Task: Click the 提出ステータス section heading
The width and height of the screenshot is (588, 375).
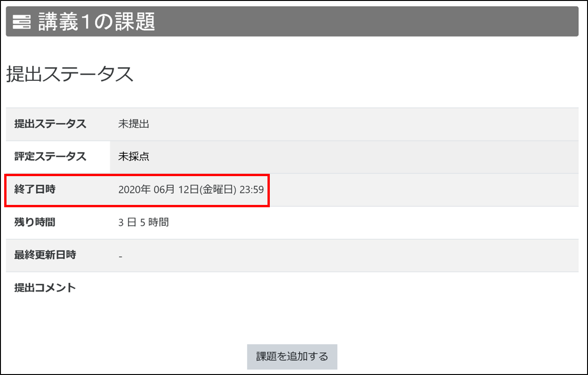Action: coord(70,74)
